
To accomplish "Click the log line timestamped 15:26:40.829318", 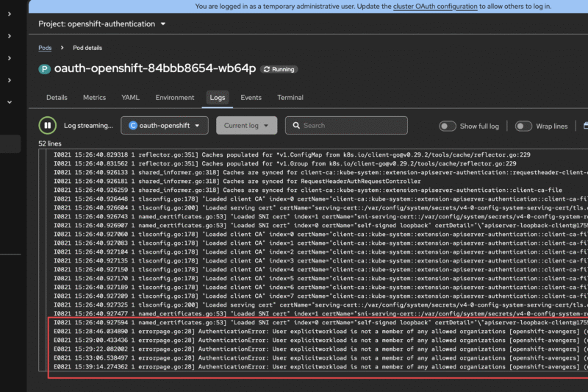I will point(292,154).
